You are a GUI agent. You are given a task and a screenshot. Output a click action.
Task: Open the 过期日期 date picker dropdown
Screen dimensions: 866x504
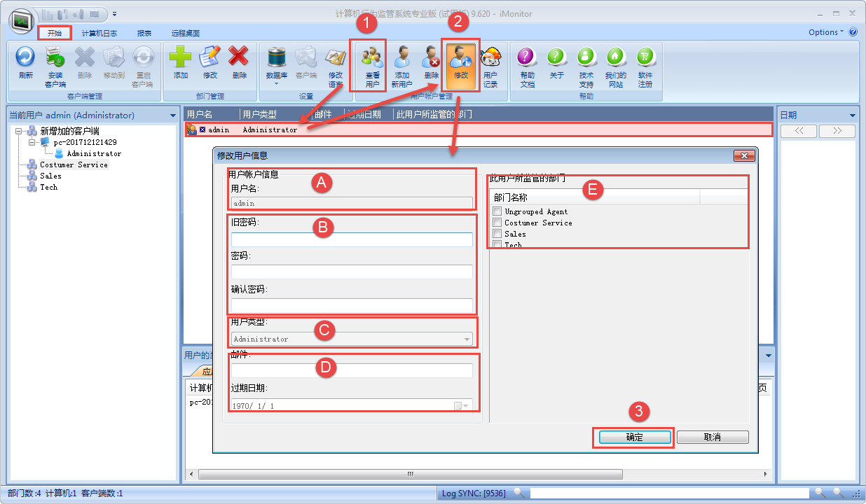(x=466, y=406)
